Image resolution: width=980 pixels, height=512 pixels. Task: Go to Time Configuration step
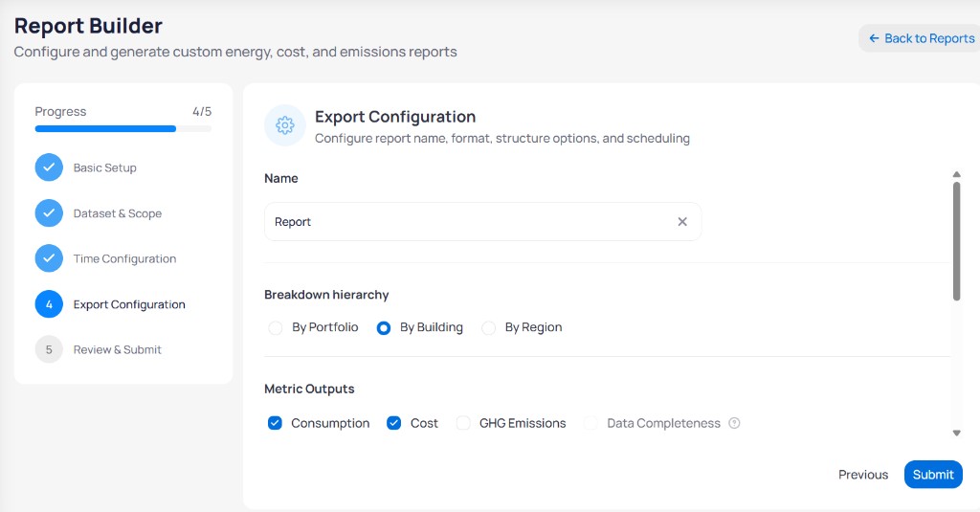point(125,258)
